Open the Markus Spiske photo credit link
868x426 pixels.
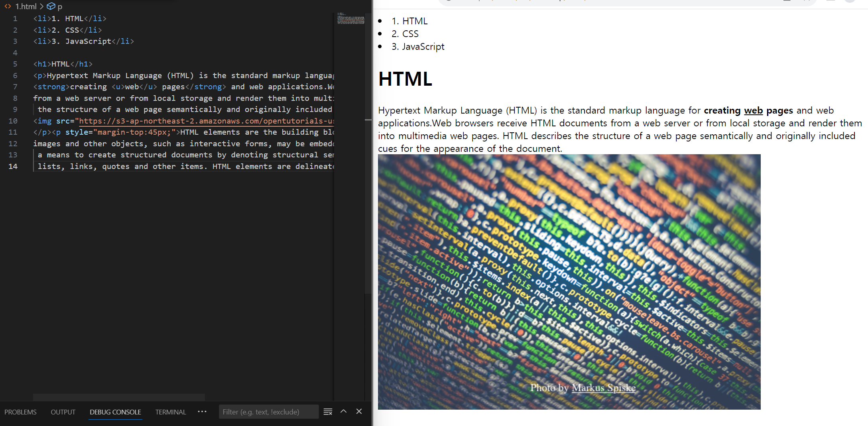[x=603, y=387]
